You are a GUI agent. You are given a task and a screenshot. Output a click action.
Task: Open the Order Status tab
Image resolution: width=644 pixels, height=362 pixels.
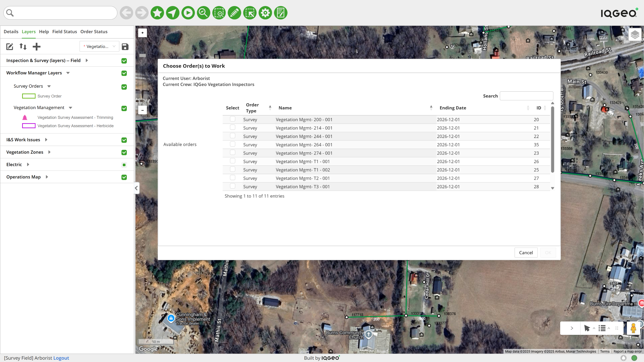(94, 32)
